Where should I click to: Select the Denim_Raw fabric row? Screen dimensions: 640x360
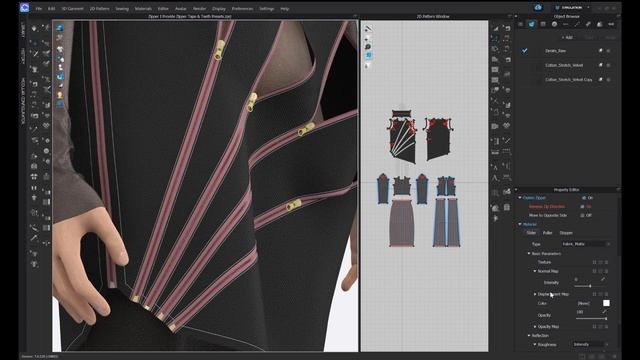567,51
